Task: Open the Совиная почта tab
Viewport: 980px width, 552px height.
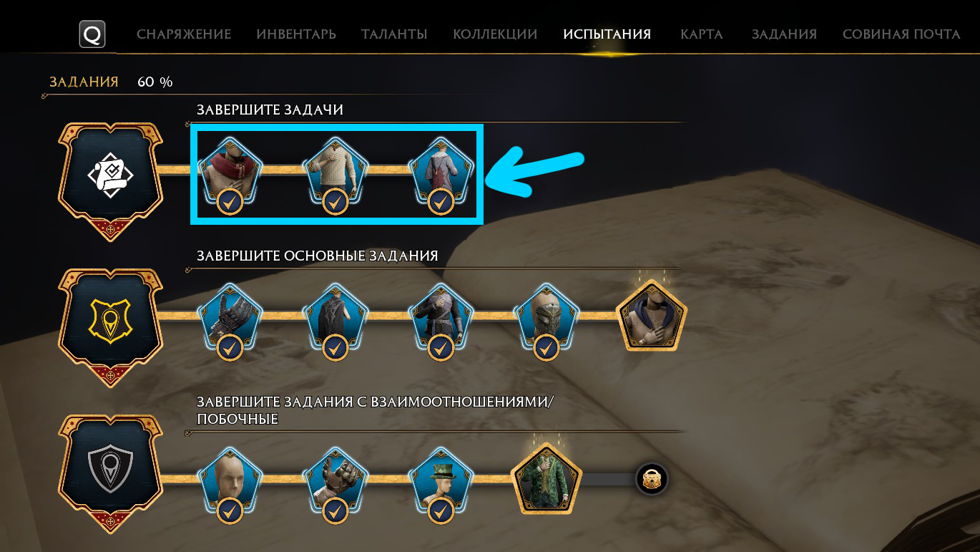Action: pos(901,34)
